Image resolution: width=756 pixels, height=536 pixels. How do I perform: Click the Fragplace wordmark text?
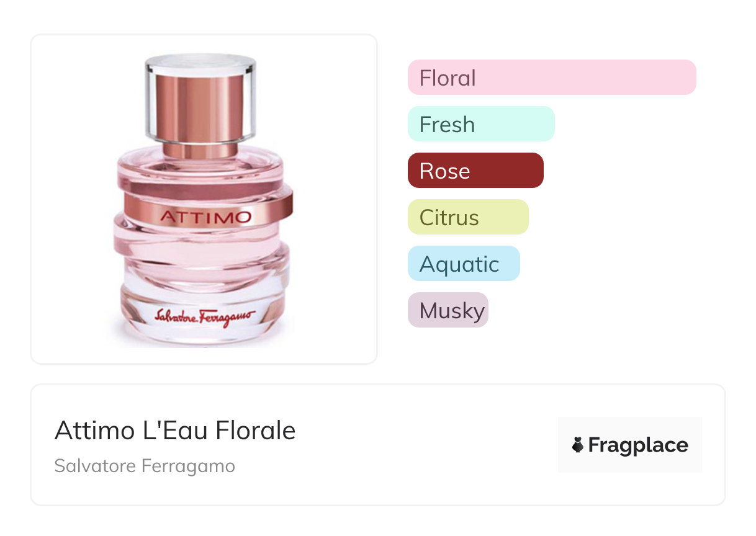coord(637,445)
